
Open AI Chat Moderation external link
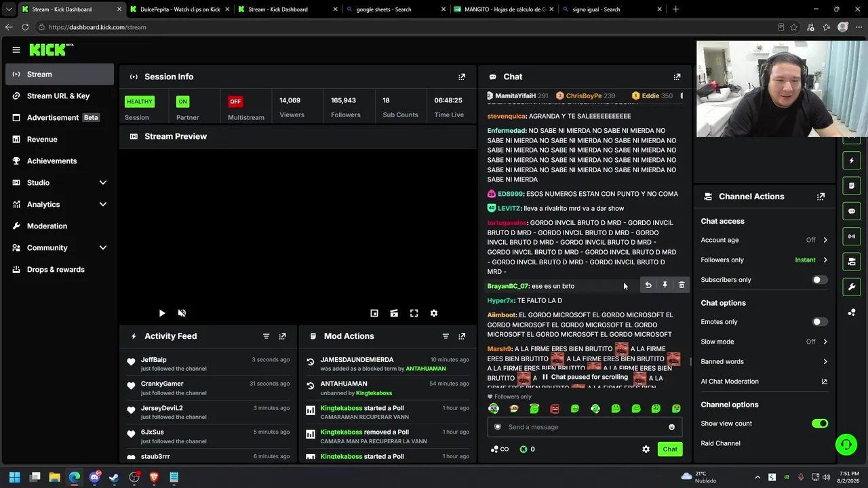825,382
